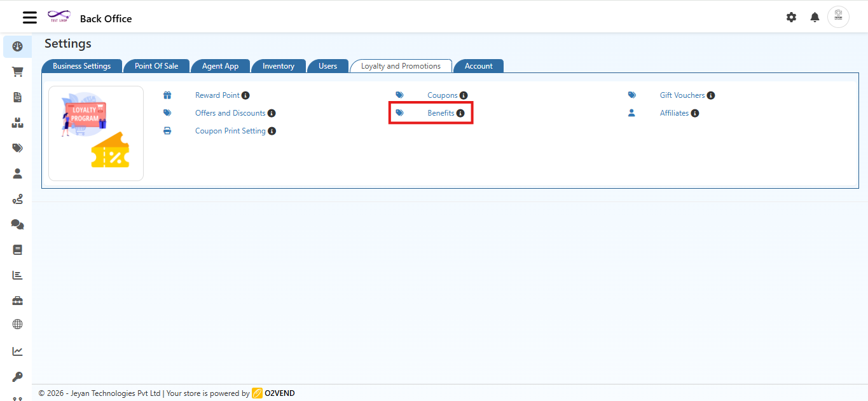The height and width of the screenshot is (401, 868).
Task: Click the tag icon in the left sidebar
Action: 17,147
